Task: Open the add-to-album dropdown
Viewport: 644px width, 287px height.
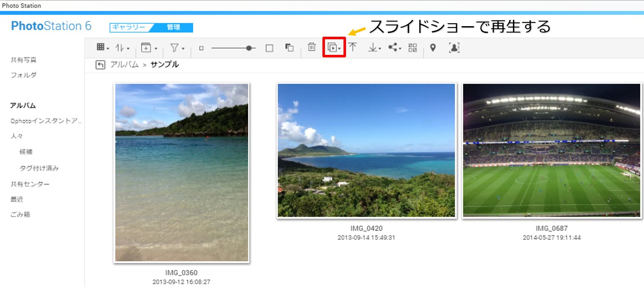Action: click(149, 48)
